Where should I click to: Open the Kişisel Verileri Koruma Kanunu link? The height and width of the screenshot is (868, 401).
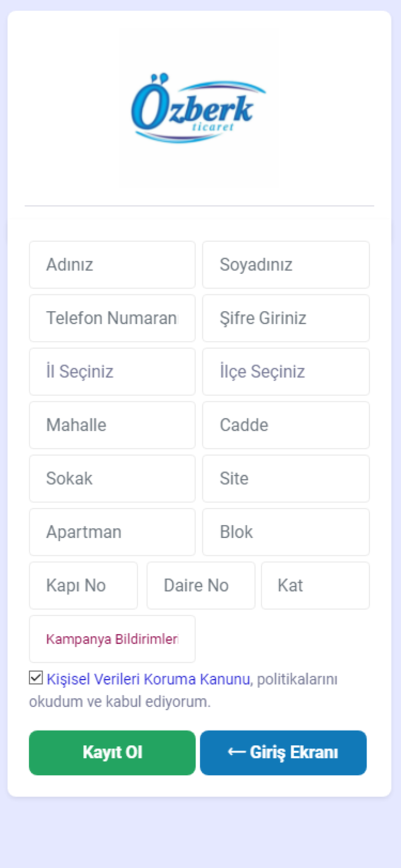(x=148, y=679)
